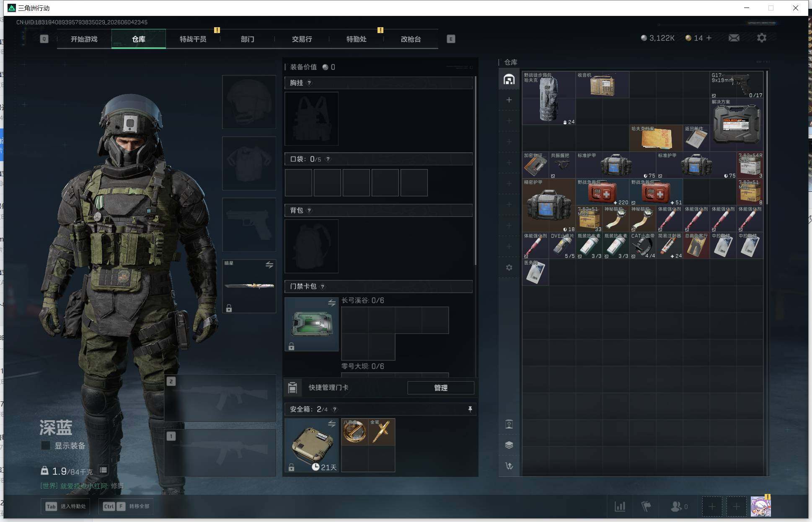The height and width of the screenshot is (522, 812).
Task: Click the help icon beside 口袋
Action: click(328, 159)
